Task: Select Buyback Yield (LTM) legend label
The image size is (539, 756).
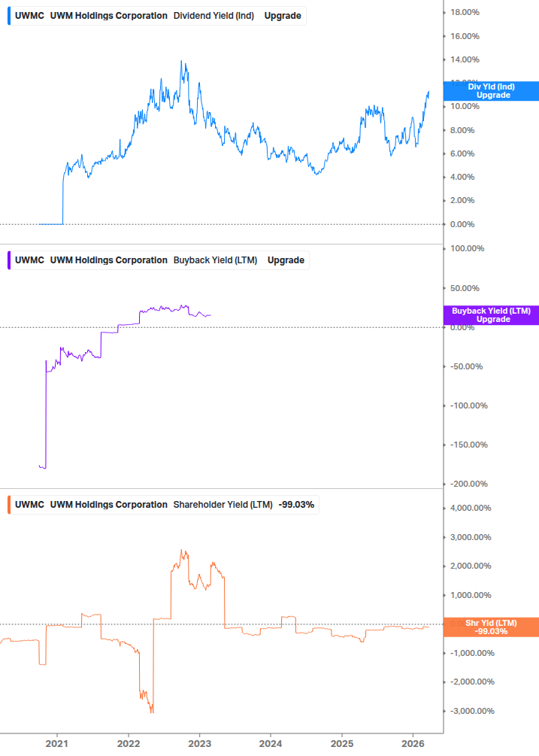Action: [x=215, y=260]
